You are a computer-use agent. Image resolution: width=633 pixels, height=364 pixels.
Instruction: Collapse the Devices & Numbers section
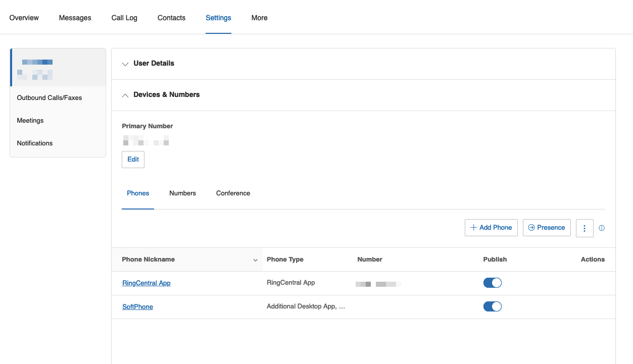pos(166,95)
